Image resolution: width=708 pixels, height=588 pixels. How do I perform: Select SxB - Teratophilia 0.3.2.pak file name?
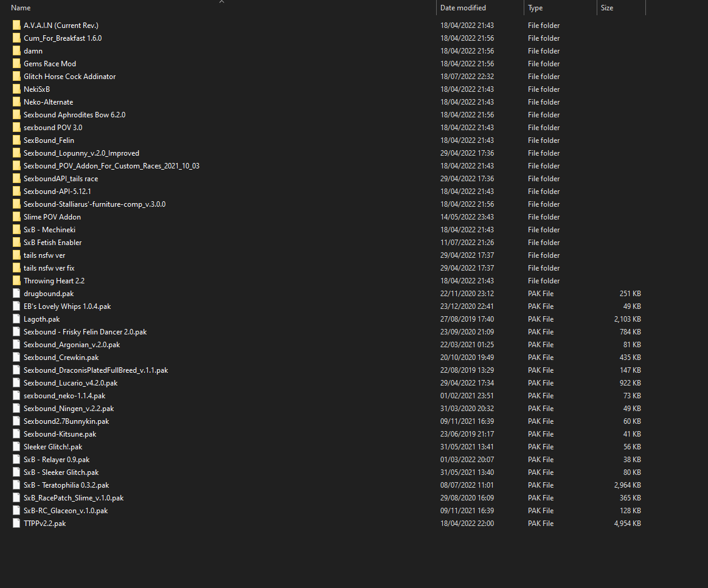coord(66,486)
